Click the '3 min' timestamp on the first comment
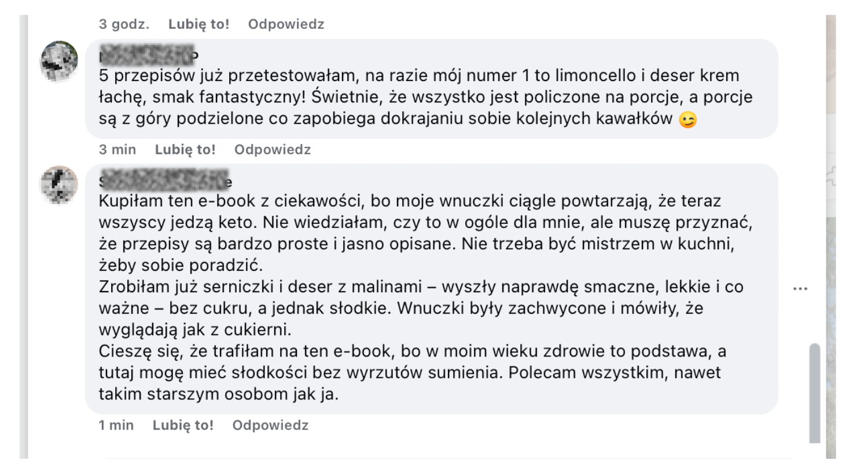The width and height of the screenshot is (868, 463). pyautogui.click(x=116, y=149)
